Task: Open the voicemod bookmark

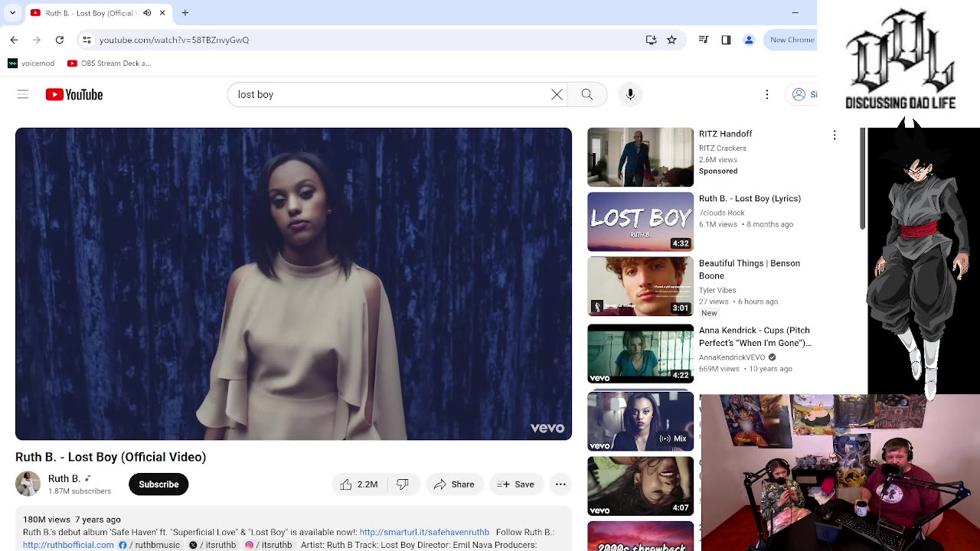Action: 31,64
